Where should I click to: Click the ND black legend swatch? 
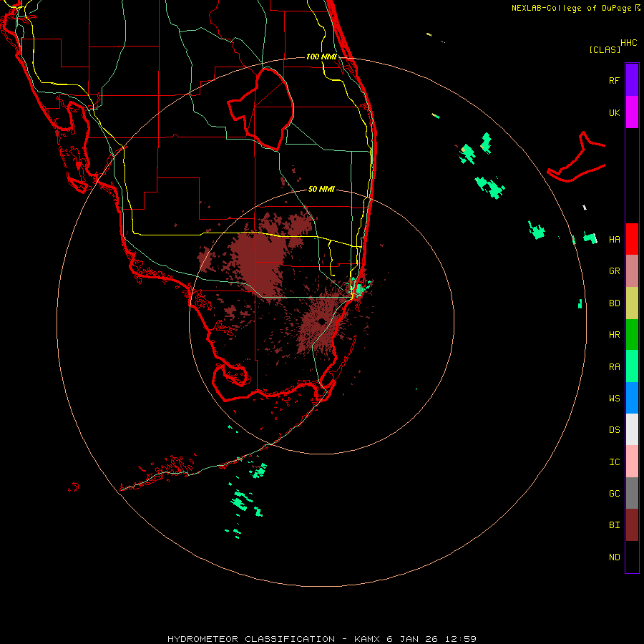[632, 557]
